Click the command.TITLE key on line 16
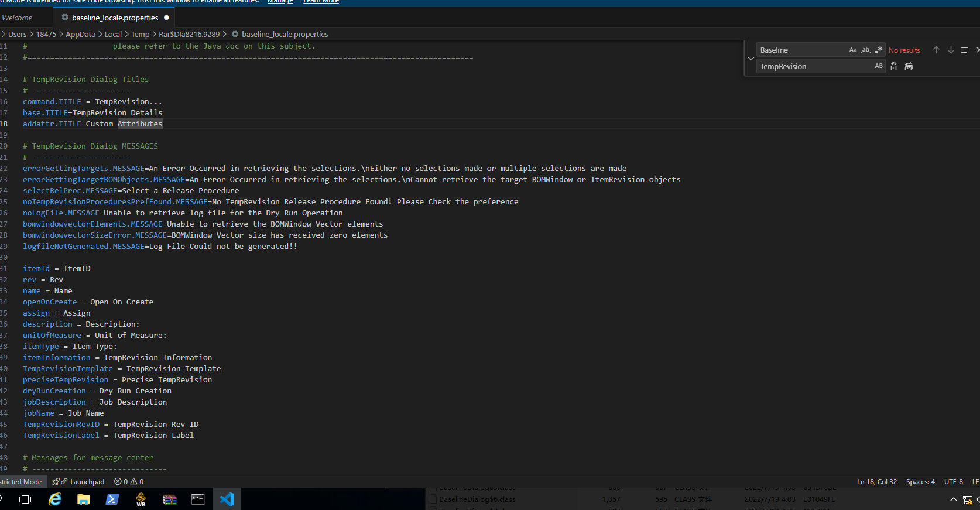Screen dimensions: 980x510 52,101
